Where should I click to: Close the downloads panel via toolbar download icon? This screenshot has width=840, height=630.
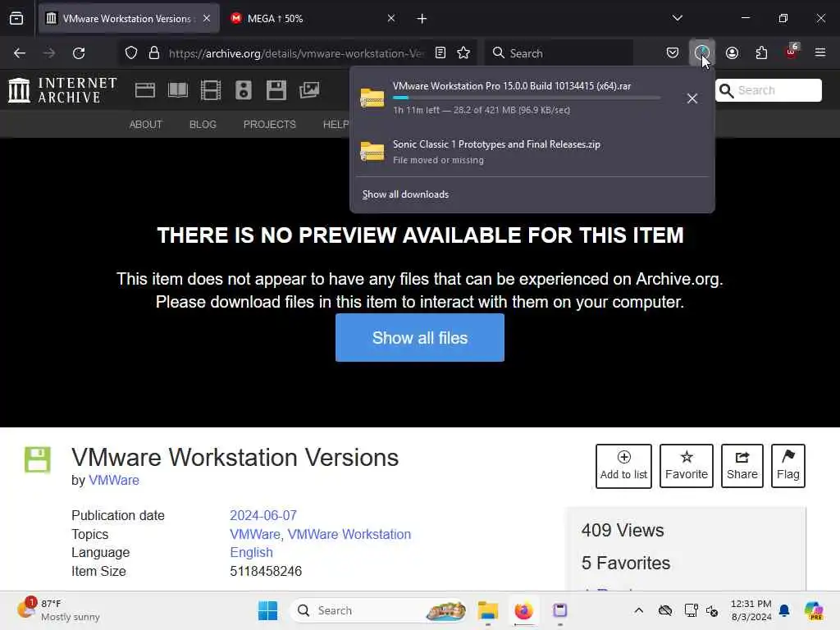point(702,53)
